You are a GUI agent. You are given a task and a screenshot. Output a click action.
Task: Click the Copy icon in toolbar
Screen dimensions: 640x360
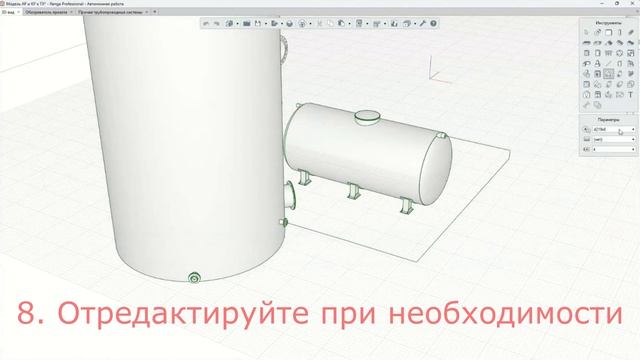330,24
